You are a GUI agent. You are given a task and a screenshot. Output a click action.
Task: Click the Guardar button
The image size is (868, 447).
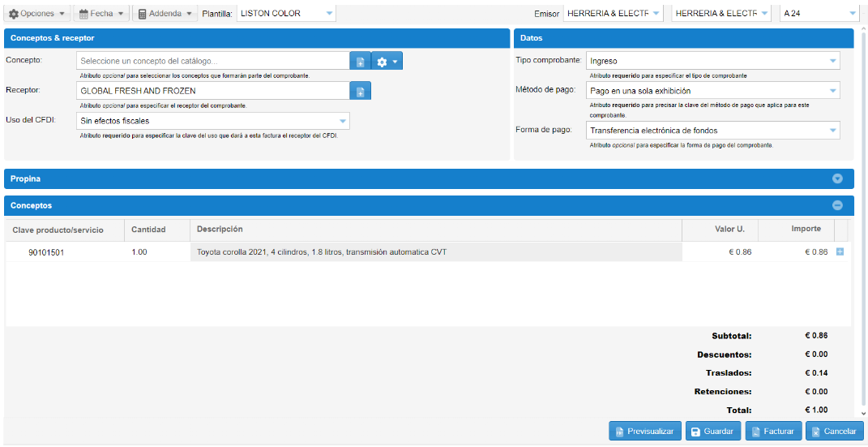click(x=713, y=432)
